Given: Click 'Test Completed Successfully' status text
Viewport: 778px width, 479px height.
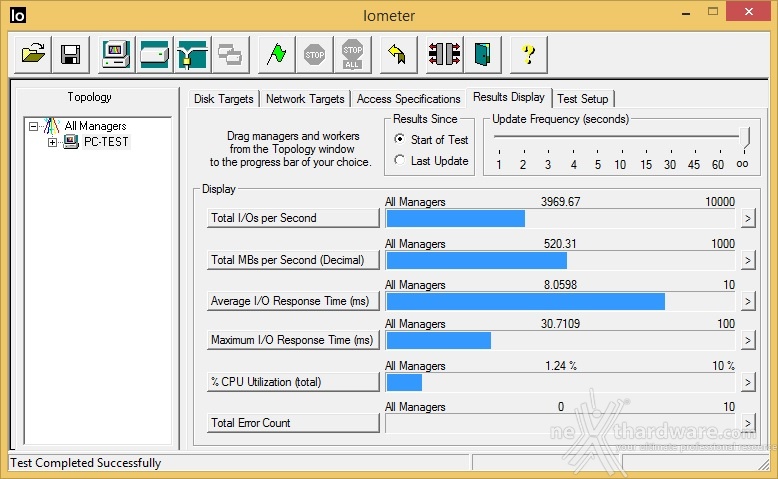Looking at the screenshot, I should (x=85, y=463).
